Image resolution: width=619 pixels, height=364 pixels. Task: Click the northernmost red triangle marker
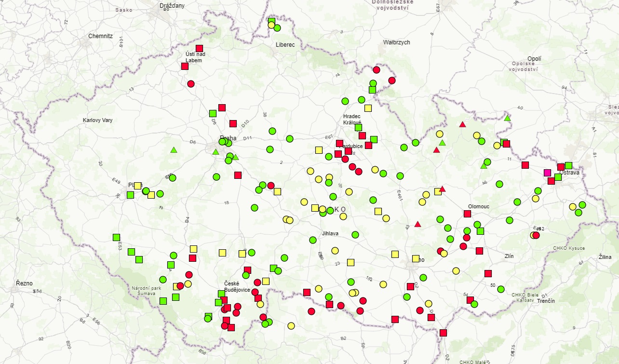pos(462,124)
